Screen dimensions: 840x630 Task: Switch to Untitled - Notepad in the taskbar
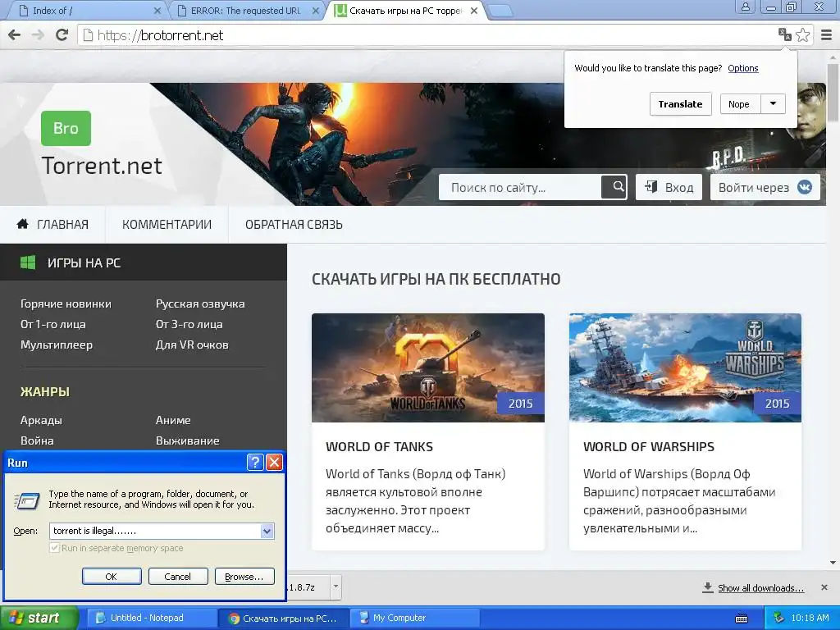[x=152, y=618]
